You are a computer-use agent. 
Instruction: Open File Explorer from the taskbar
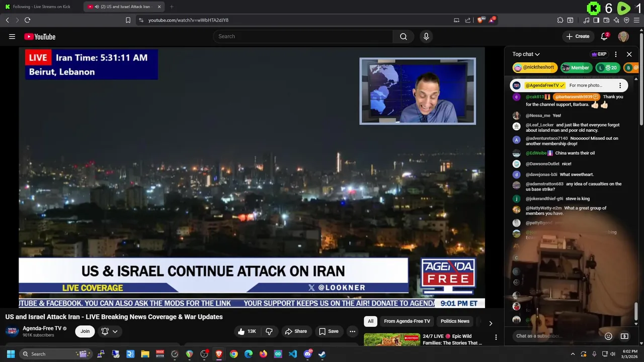tap(145, 354)
